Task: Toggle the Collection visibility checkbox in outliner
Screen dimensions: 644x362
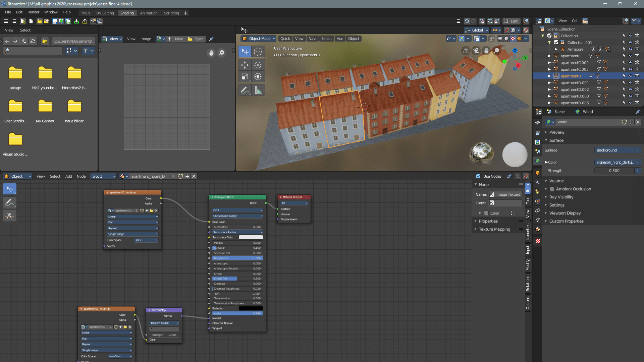Action: point(549,36)
